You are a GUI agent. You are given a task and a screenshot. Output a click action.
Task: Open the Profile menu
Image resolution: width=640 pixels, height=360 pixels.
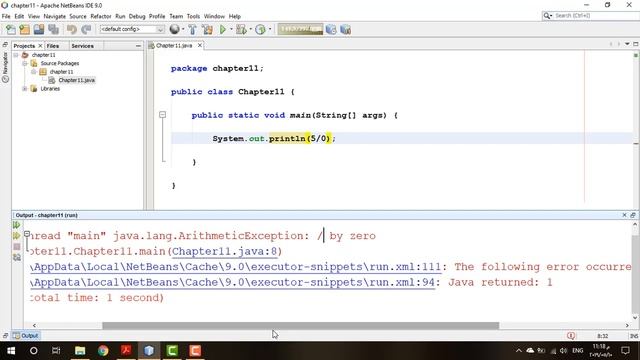157,16
